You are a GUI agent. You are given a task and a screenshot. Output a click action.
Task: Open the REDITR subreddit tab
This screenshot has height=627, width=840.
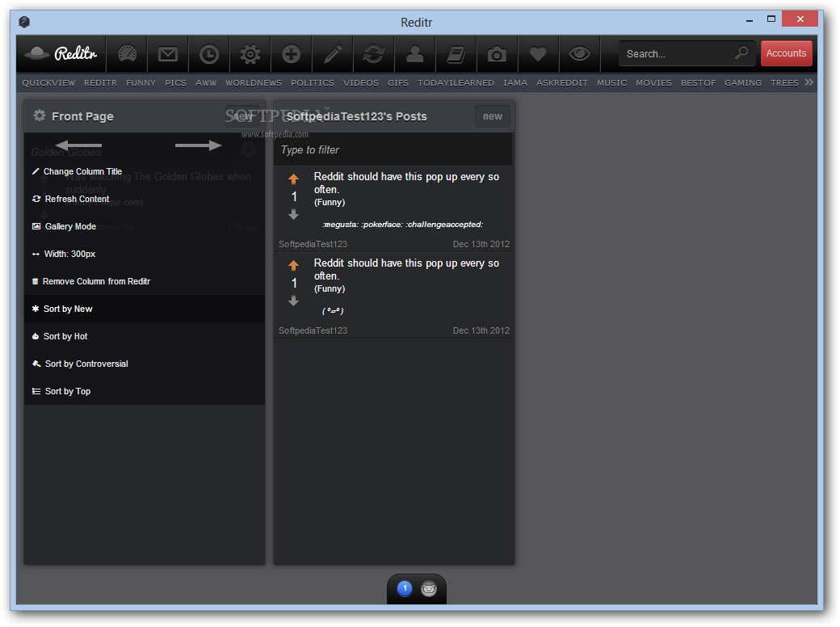click(100, 82)
